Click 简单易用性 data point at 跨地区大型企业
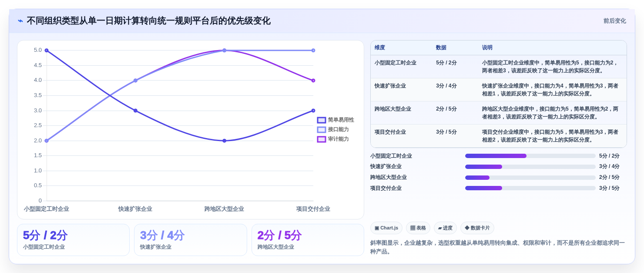Image resolution: width=644 pixels, height=273 pixels. (225, 141)
